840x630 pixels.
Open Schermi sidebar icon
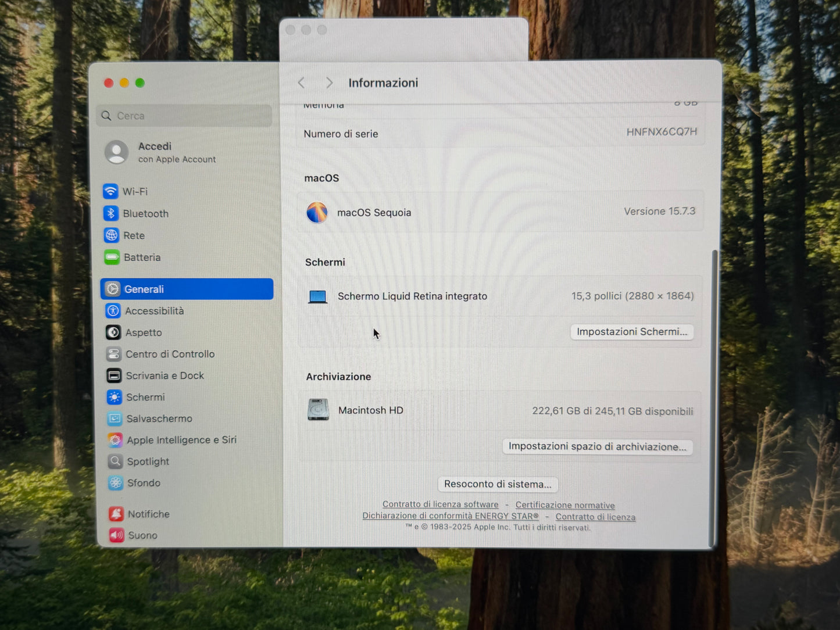pyautogui.click(x=115, y=397)
